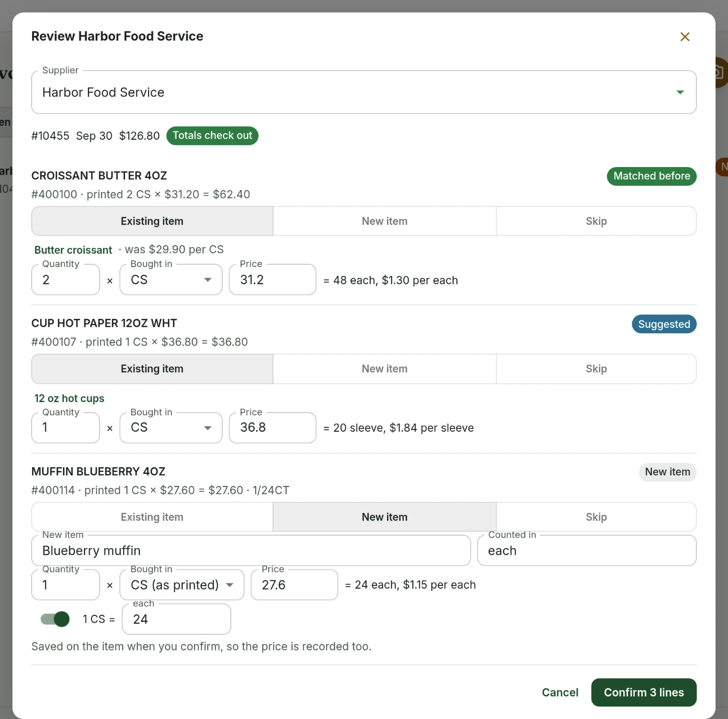Select Existing item for Muffin Blueberry
Screen dimensions: 728x719
point(152,517)
